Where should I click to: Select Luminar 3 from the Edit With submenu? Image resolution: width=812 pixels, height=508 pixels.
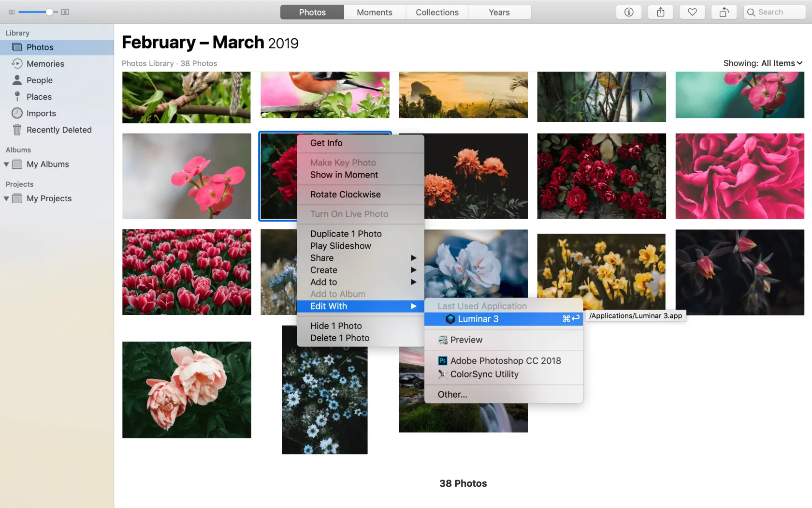[x=478, y=319]
